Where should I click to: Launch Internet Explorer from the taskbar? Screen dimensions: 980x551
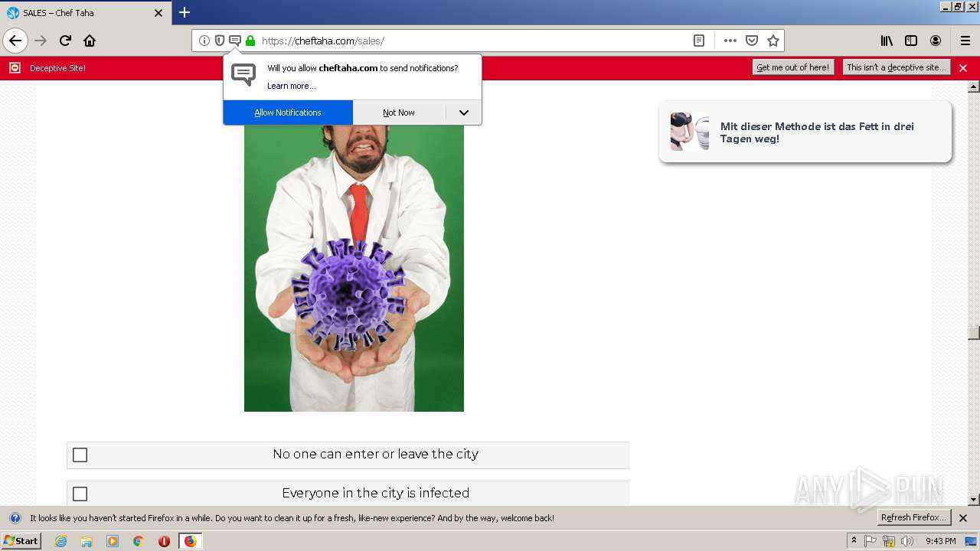tap(60, 541)
